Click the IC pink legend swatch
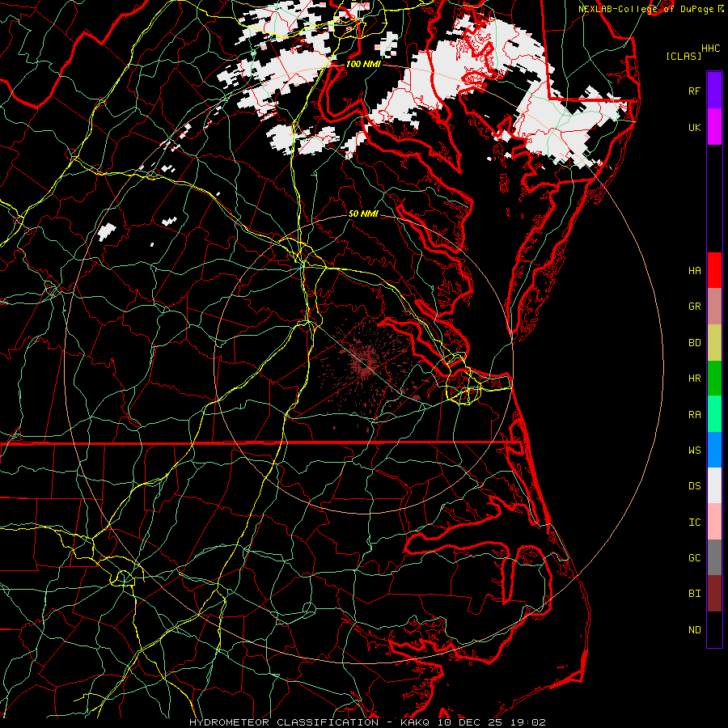This screenshot has width=728, height=728. pos(714,522)
